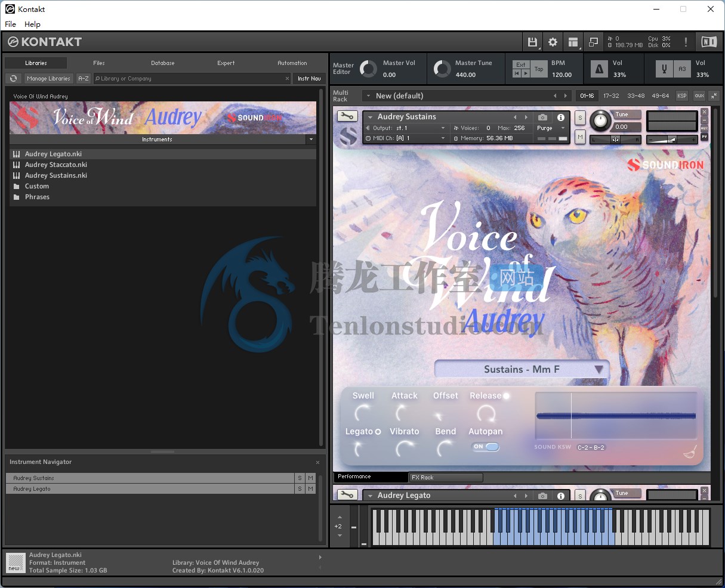Image resolution: width=725 pixels, height=588 pixels.
Task: Close the Instrument Navigator panel
Action: 317,462
